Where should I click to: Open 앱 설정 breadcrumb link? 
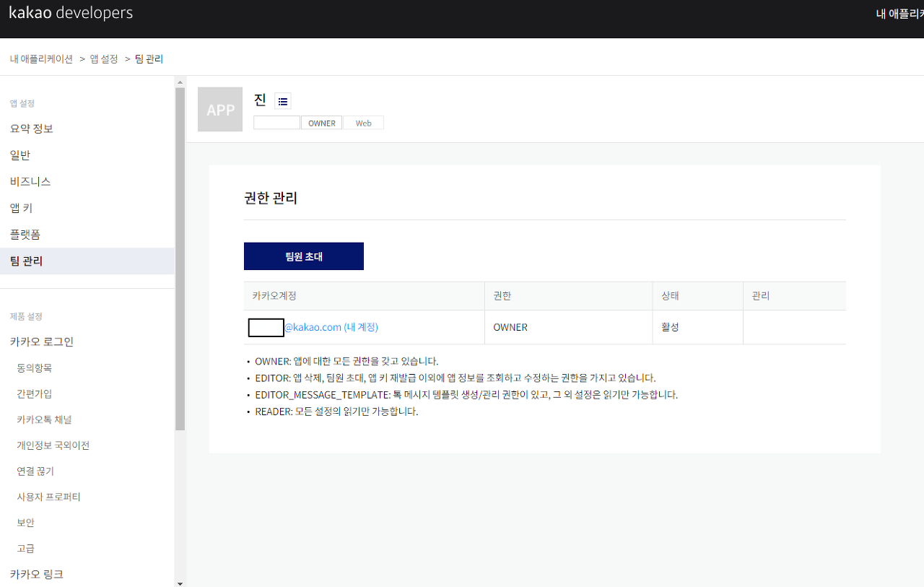click(104, 59)
